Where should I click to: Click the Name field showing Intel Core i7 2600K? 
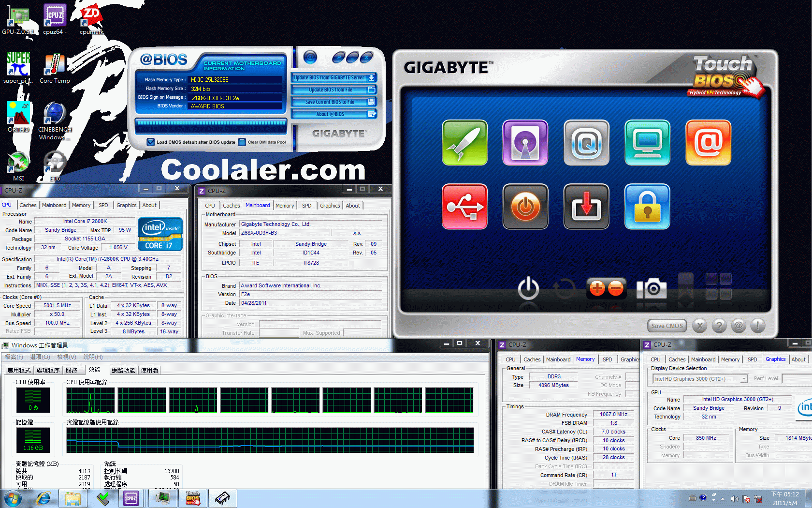pyautogui.click(x=85, y=221)
